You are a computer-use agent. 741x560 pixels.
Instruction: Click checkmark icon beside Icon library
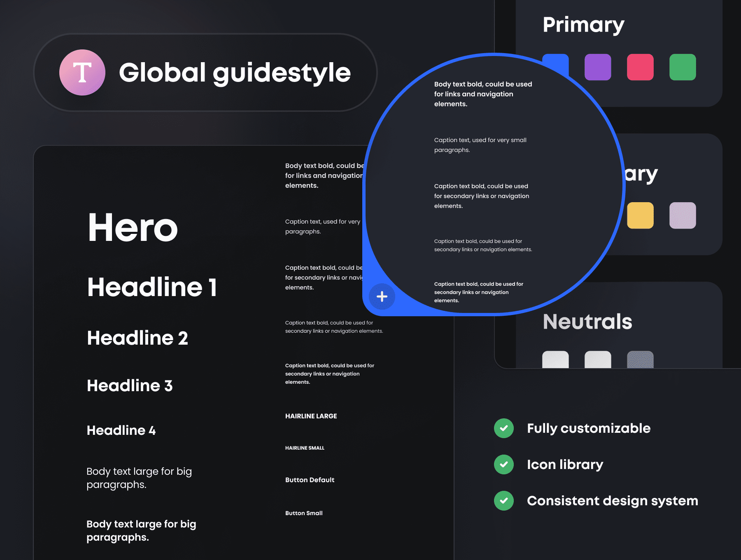click(504, 464)
